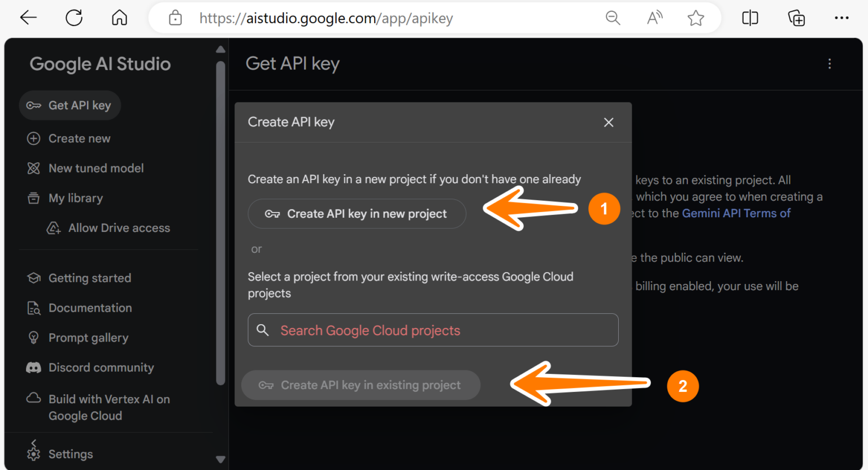Click Create API key in new project
The width and height of the screenshot is (868, 470).
357,214
